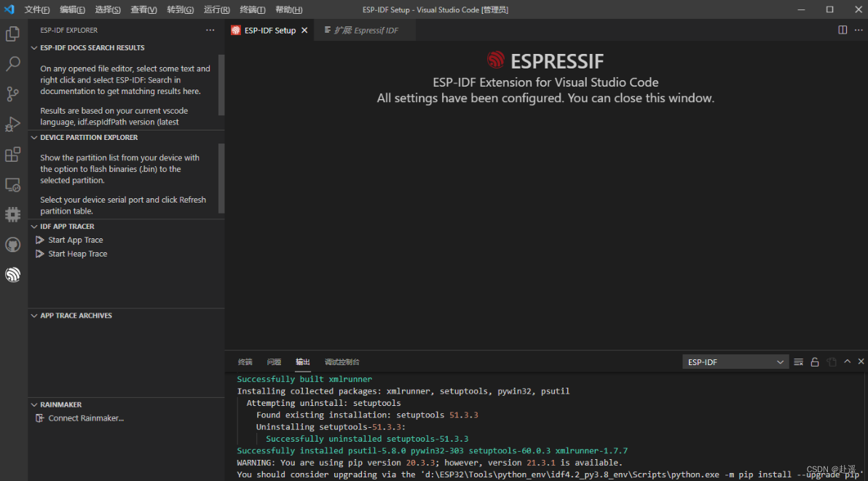Open the Remote Explorer icon
Viewport: 868px width, 481px height.
point(12,184)
